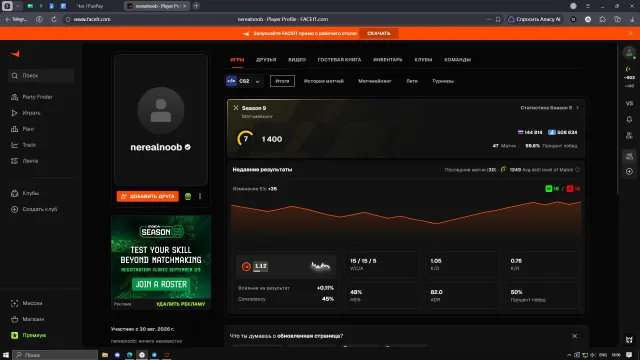Open the Играть sidebar item
The image size is (640, 360).
pos(26,113)
